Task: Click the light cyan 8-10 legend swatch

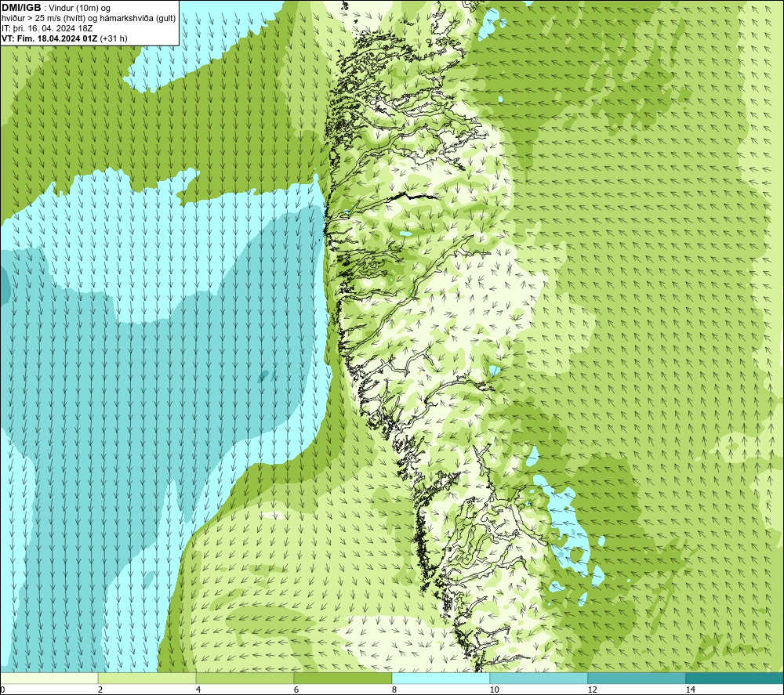Action: click(x=441, y=679)
